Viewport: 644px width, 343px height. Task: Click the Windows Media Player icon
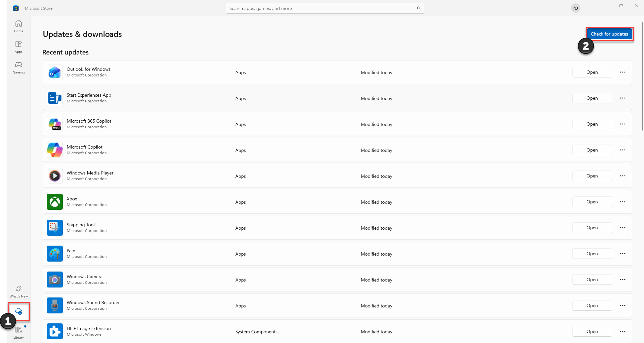(x=55, y=176)
